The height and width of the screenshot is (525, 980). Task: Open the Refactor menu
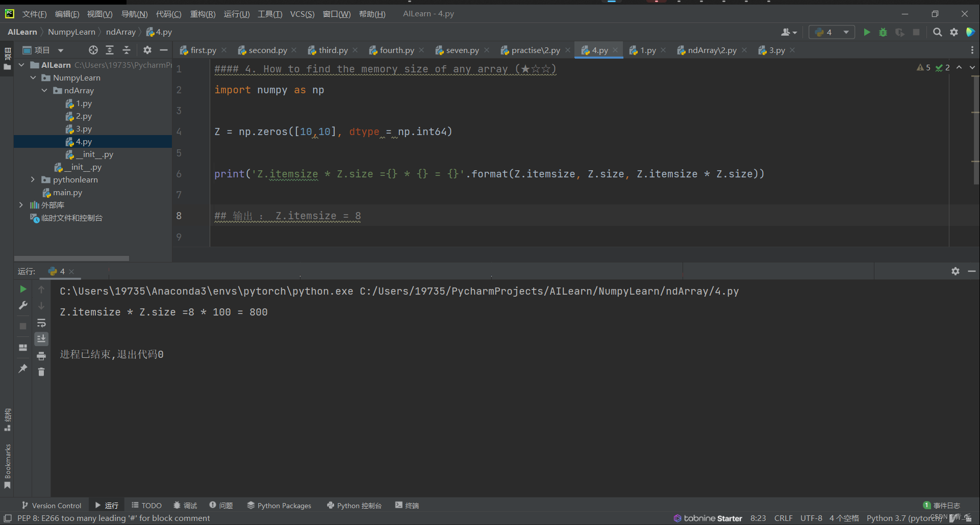tap(203, 14)
